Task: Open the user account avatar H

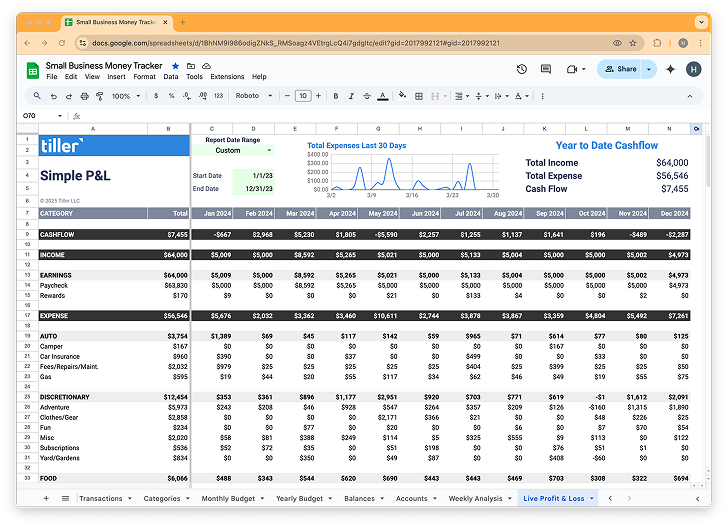Action: (694, 69)
